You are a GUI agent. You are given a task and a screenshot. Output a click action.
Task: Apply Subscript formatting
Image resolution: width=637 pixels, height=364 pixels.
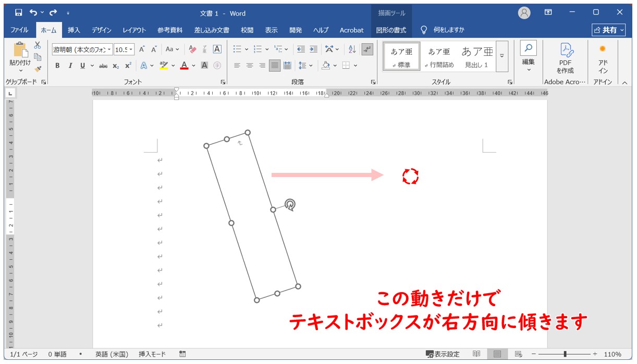116,66
